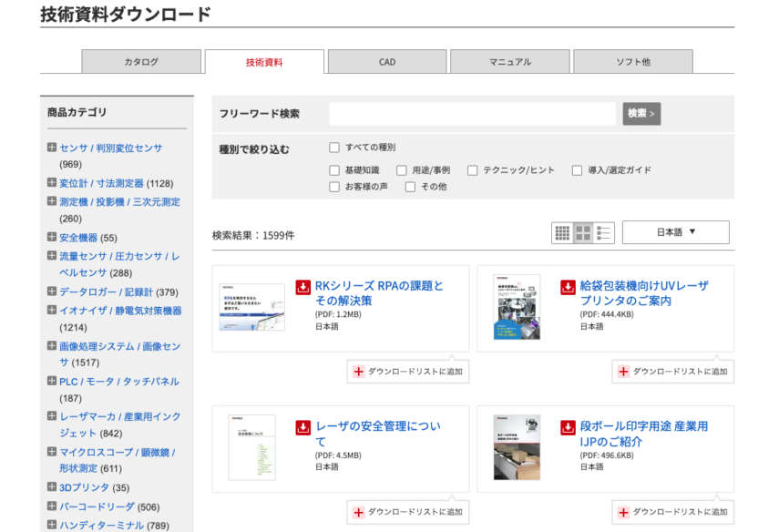Switch to the list view icon
This screenshot has width=779, height=532.
click(x=604, y=232)
